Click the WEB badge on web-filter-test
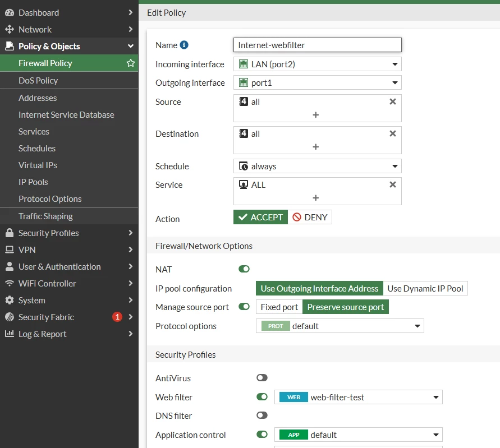 coord(293,397)
